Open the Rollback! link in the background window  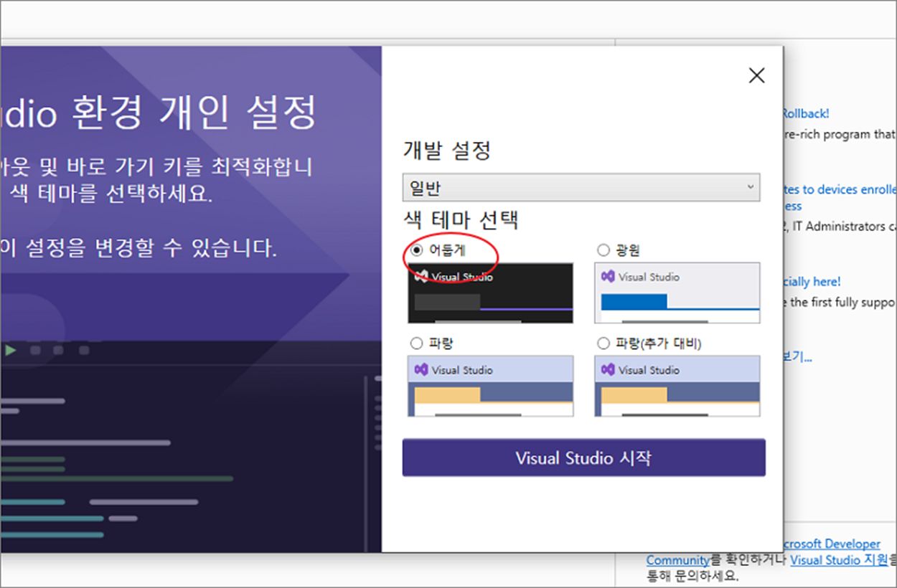click(x=805, y=113)
